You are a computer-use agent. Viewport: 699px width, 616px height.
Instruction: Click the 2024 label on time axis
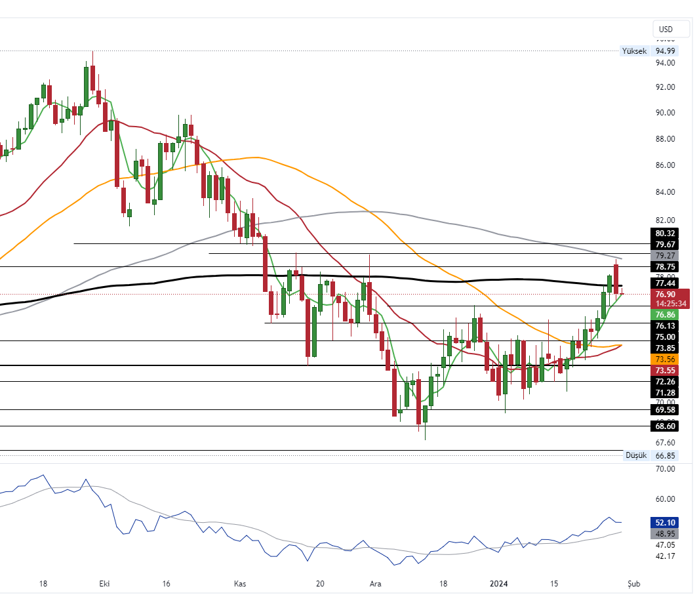(x=499, y=583)
